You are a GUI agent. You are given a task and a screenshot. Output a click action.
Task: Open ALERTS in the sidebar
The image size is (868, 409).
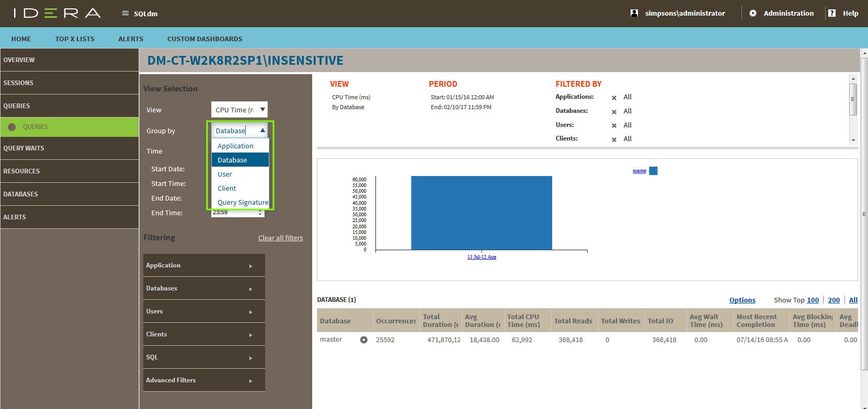(x=70, y=217)
